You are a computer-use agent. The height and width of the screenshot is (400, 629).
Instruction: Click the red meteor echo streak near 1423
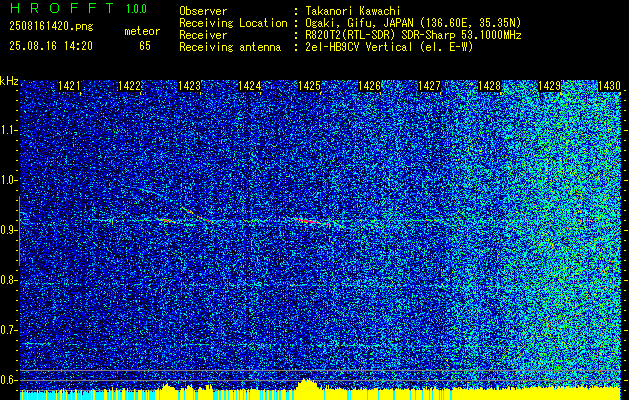tap(196, 214)
